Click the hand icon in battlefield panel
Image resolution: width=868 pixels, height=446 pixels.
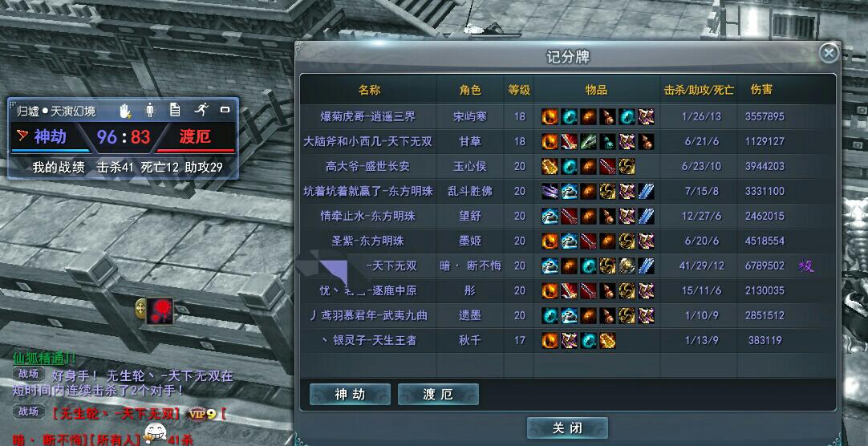(x=125, y=110)
